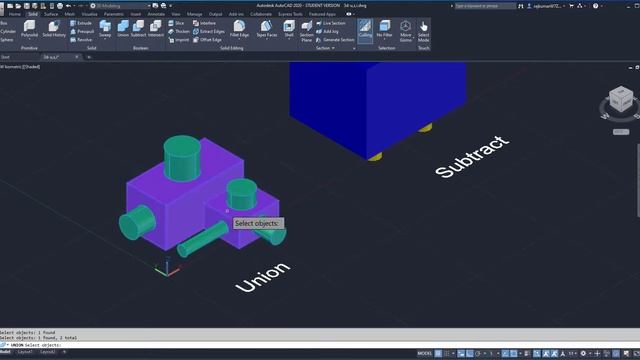Open the Manage ribbon tab

pyautogui.click(x=194, y=14)
